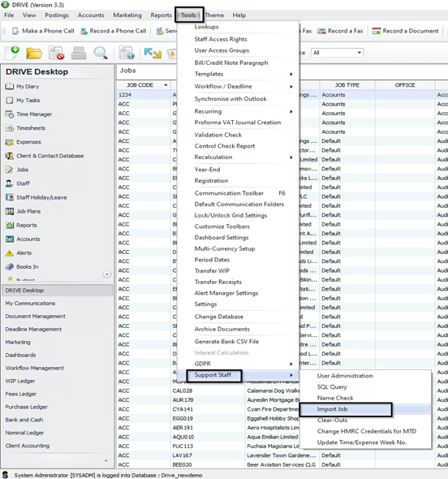The height and width of the screenshot is (479, 448).
Task: Click the new document icon with green plus
Action: click(12, 53)
